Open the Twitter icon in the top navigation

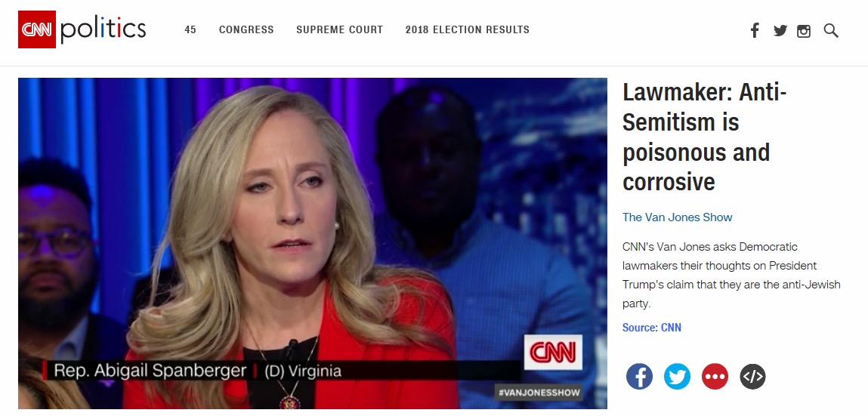pos(780,30)
